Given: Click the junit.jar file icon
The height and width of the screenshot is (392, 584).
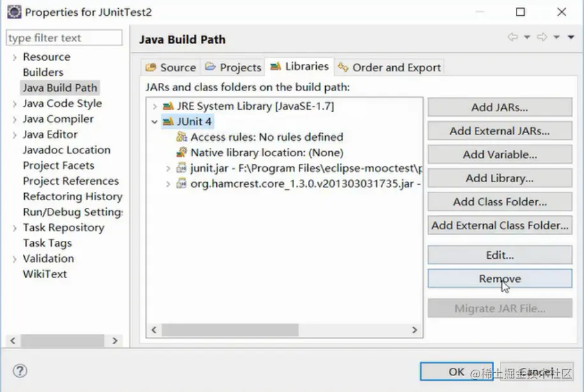Looking at the screenshot, I should (181, 168).
